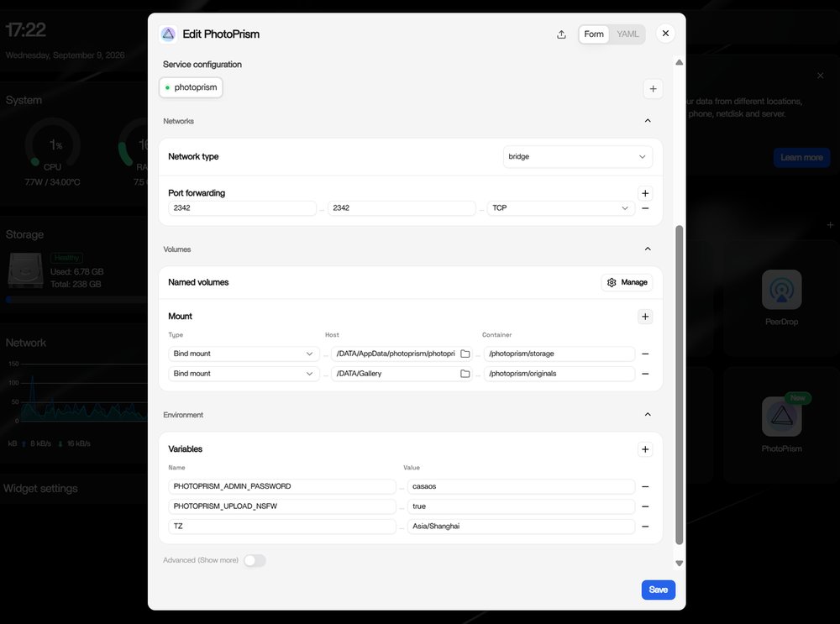The height and width of the screenshot is (624, 840).
Task: Switch to the YAML tab
Action: [x=627, y=34]
